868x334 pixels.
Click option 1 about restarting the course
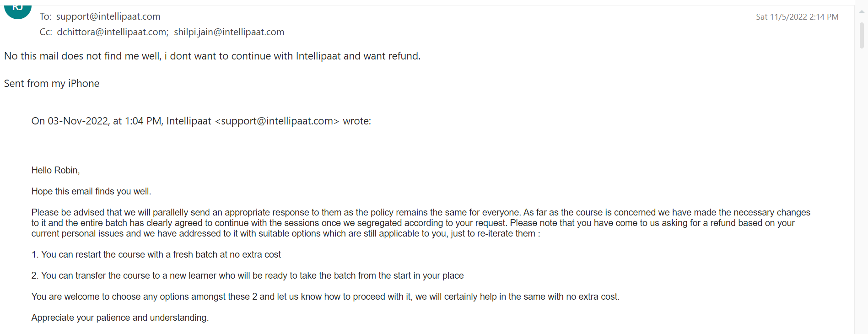tap(156, 254)
